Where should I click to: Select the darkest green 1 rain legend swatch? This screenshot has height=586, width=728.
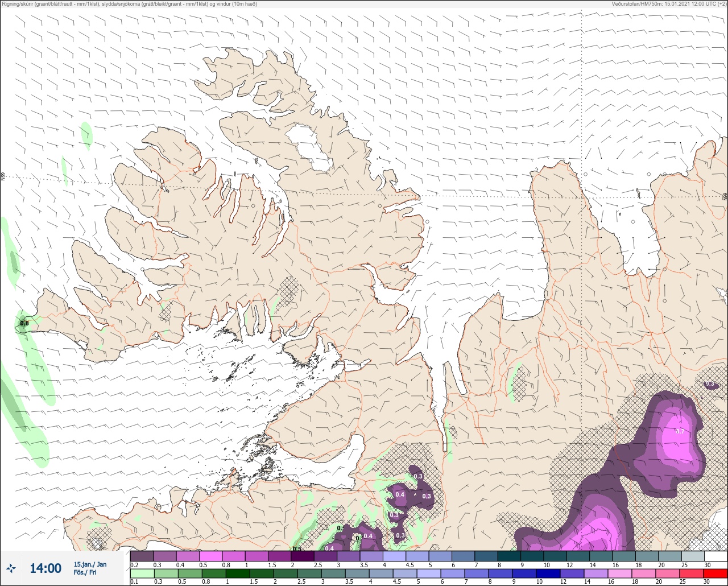coord(238,573)
